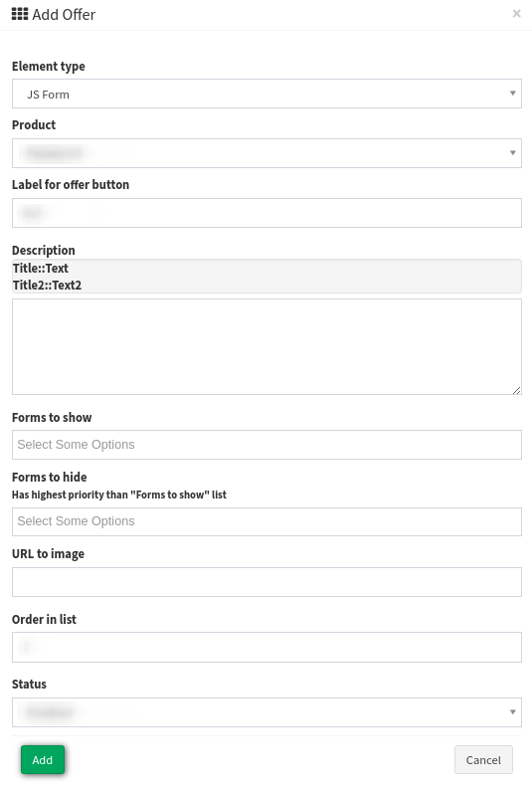
Task: Select the JS Form element type value
Action: (x=48, y=95)
